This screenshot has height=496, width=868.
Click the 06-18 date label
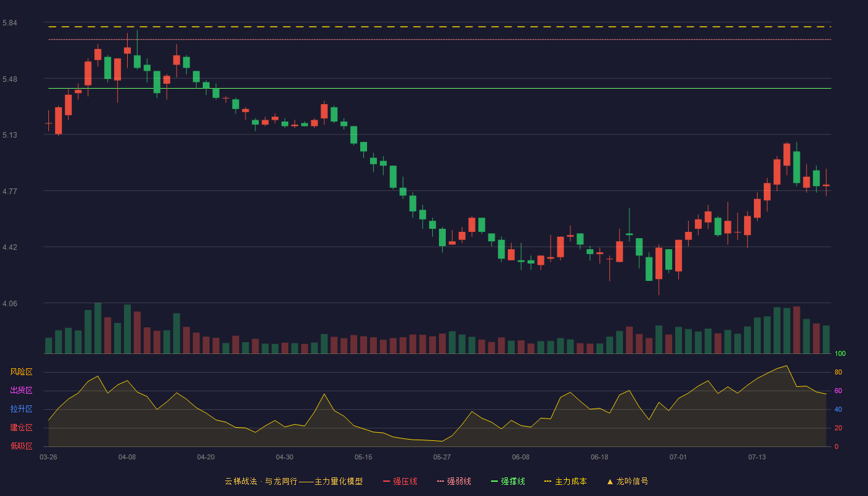coord(600,457)
